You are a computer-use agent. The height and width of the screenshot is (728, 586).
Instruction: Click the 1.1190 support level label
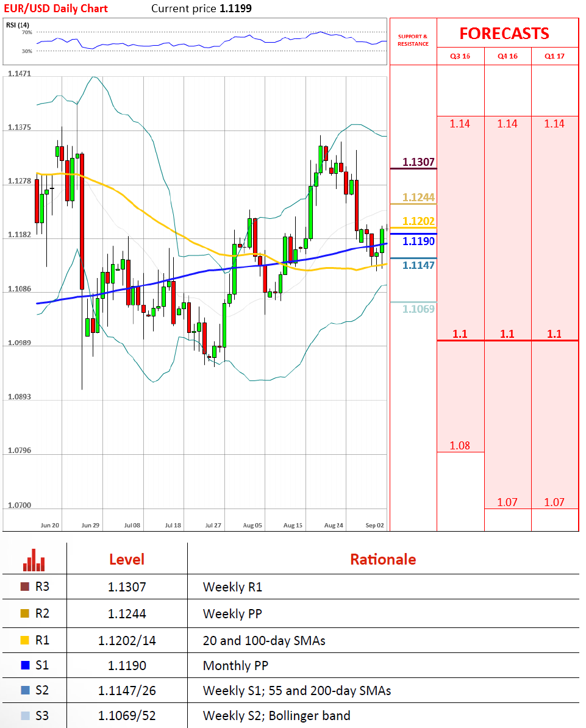[418, 241]
